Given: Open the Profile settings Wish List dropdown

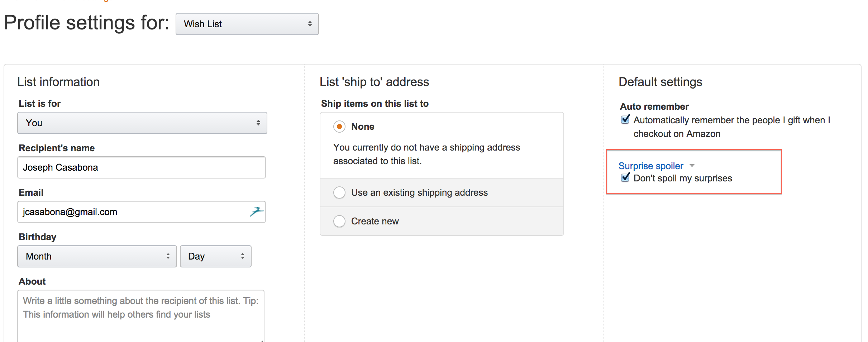Looking at the screenshot, I should pos(247,24).
